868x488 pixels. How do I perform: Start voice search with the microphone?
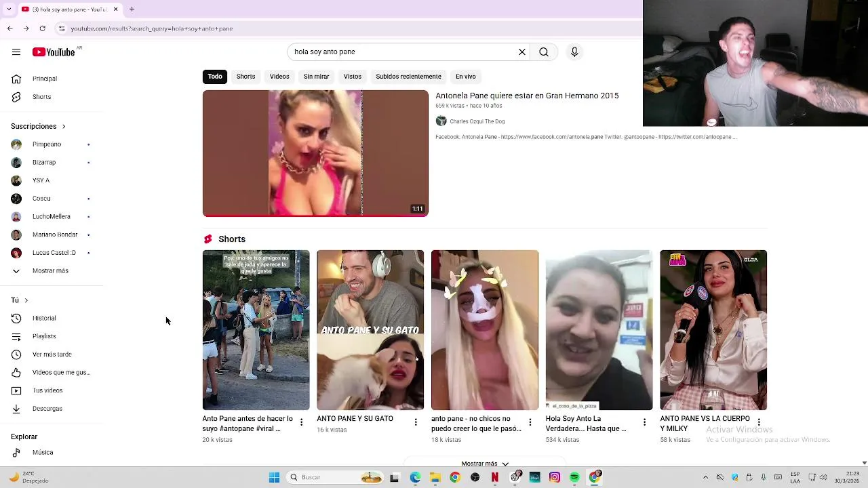(x=574, y=52)
